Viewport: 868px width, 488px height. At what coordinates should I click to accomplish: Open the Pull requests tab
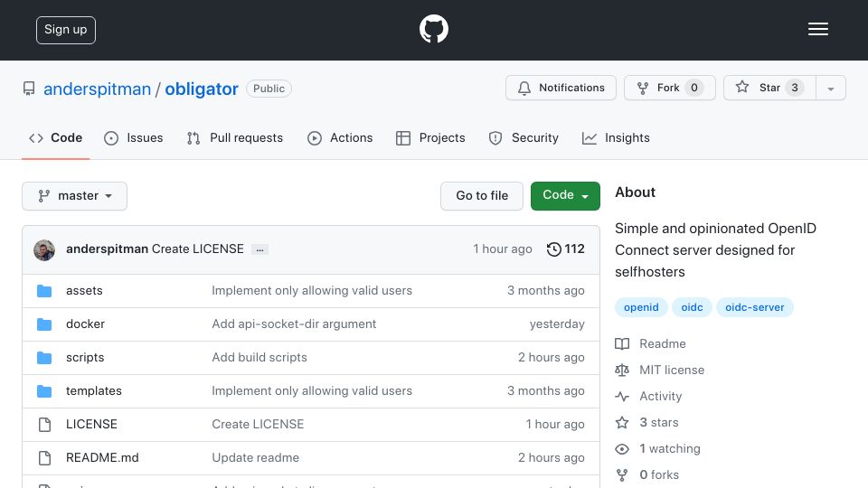point(235,137)
